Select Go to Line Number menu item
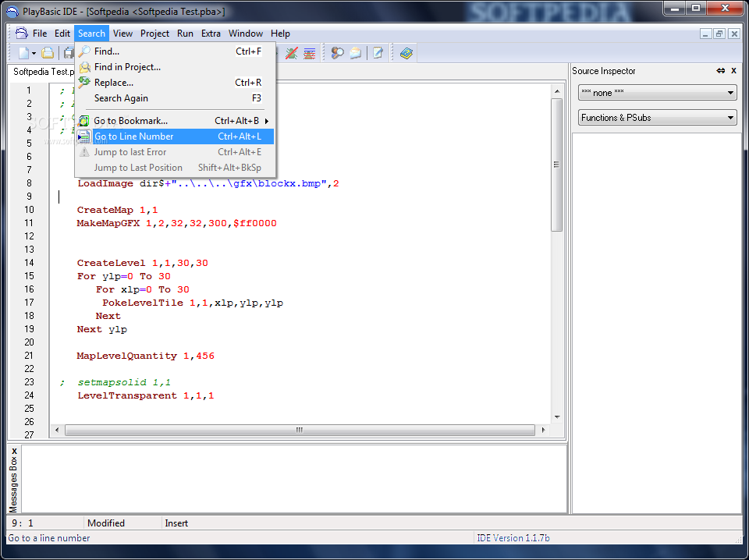The image size is (749, 560). (x=175, y=136)
